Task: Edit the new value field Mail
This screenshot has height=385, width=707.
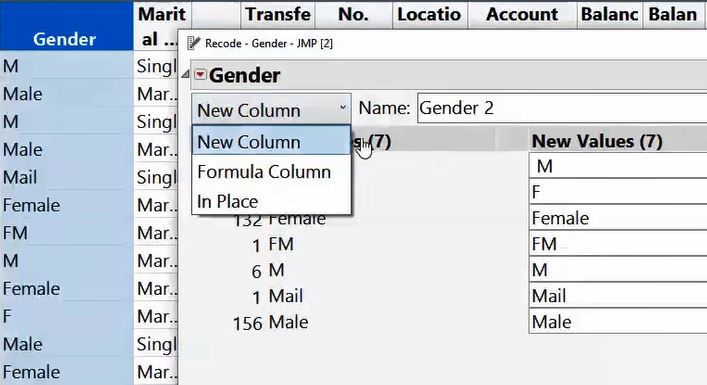Action: 618,296
